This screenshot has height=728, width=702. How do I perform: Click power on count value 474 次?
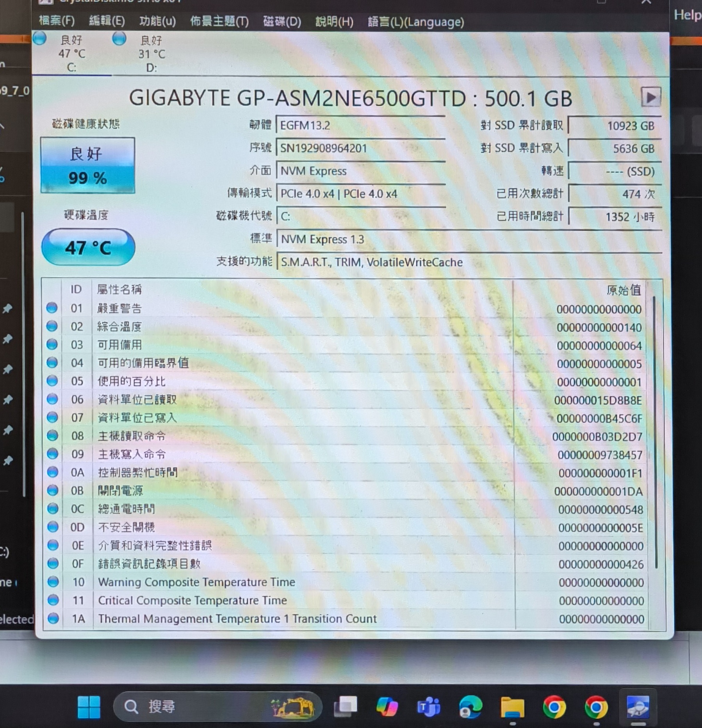(615, 194)
